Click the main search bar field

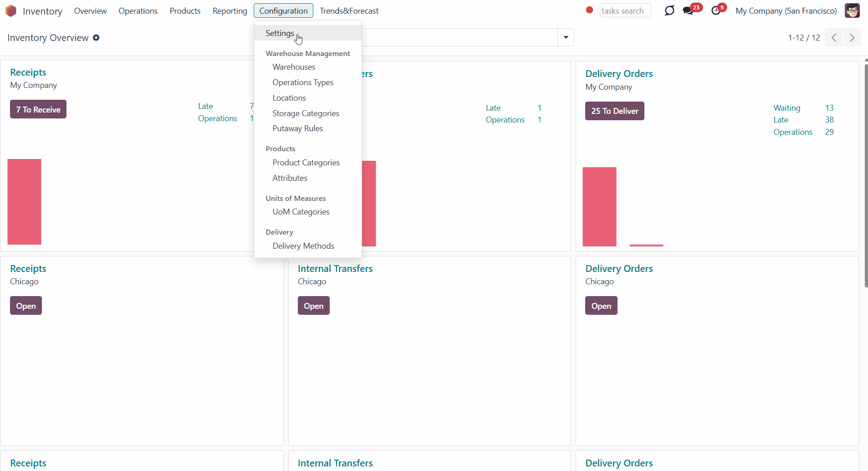pyautogui.click(x=460, y=37)
